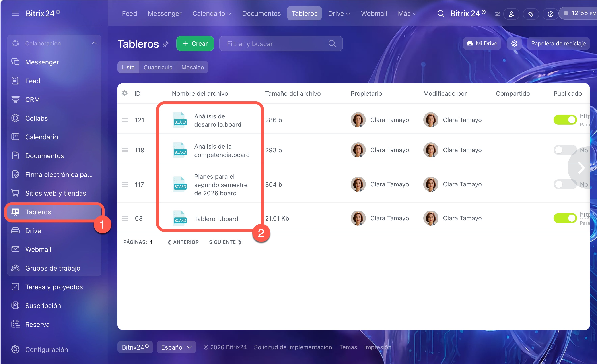This screenshot has width=597, height=364.
Task: Click the invite user icon
Action: coord(511,14)
